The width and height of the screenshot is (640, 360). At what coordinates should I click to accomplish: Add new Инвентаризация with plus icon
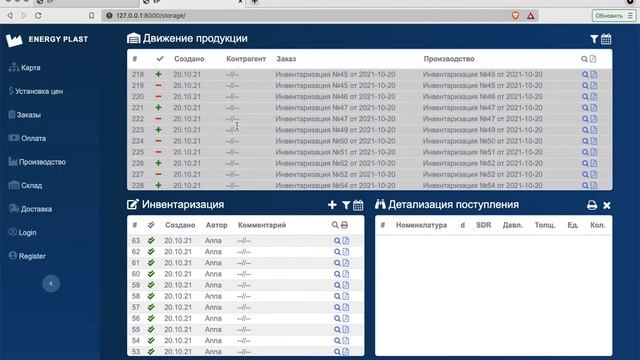[332, 205]
